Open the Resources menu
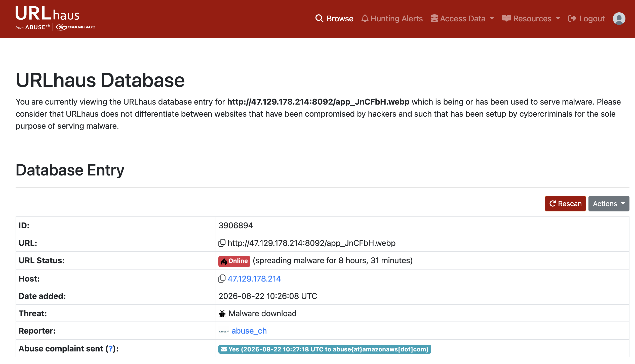 (531, 19)
